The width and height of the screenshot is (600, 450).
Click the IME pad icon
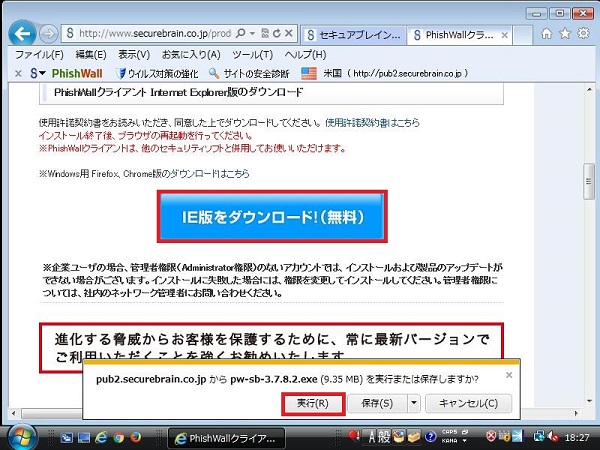pyautogui.click(x=399, y=436)
